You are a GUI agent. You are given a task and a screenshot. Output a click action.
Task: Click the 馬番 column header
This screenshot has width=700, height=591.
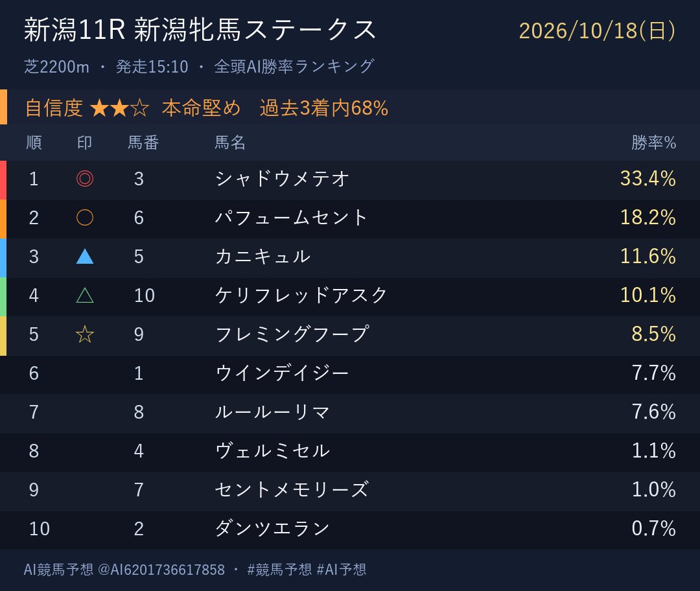click(x=143, y=143)
